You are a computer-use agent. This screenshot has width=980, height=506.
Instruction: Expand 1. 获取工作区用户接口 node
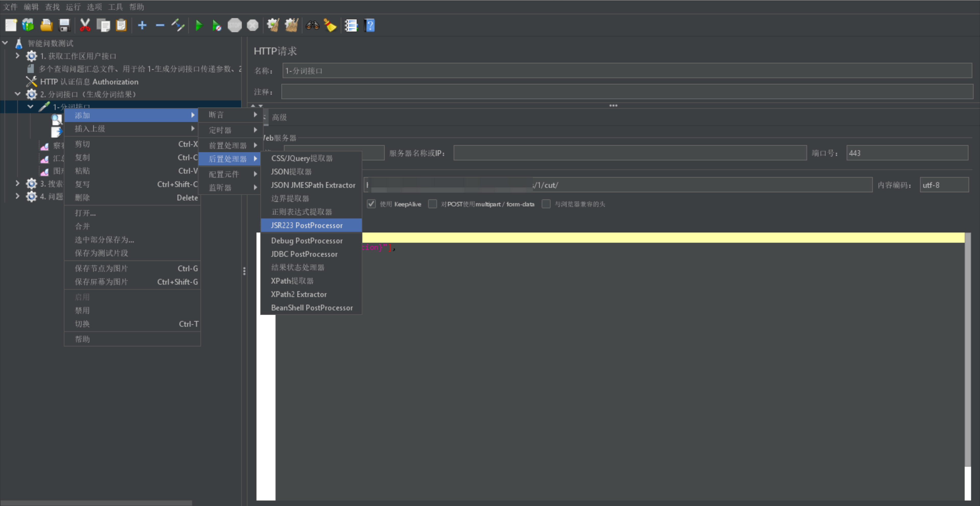[18, 56]
